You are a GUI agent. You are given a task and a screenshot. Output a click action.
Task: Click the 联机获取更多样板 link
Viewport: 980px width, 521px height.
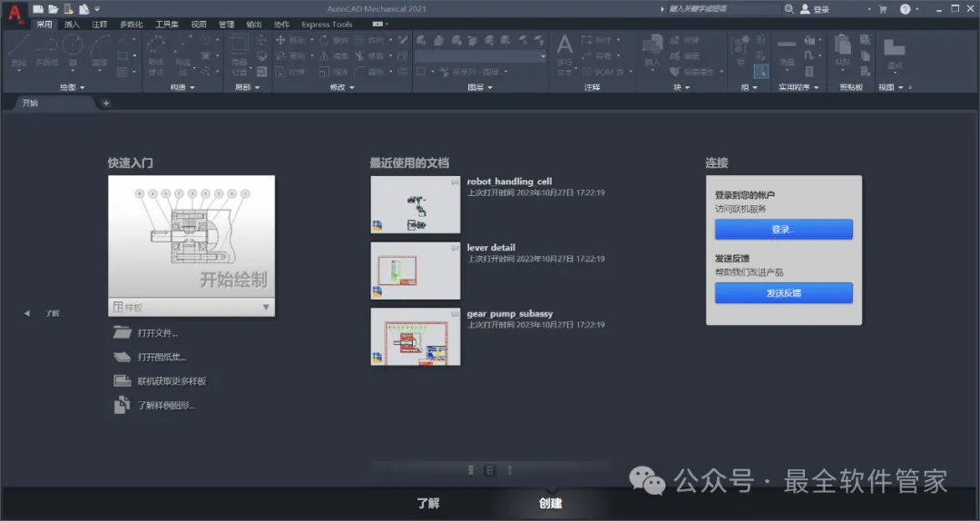tap(171, 381)
